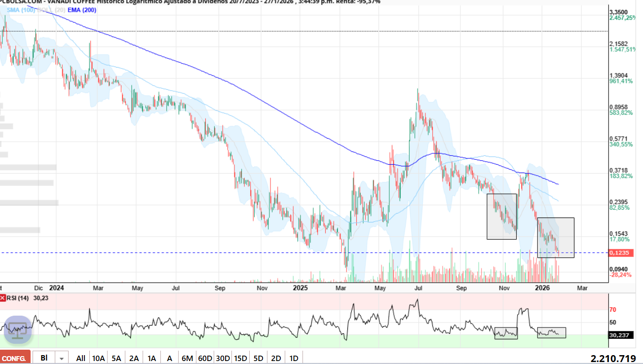
Task: Close the RSI (14) indicator panel
Action: 3,298
